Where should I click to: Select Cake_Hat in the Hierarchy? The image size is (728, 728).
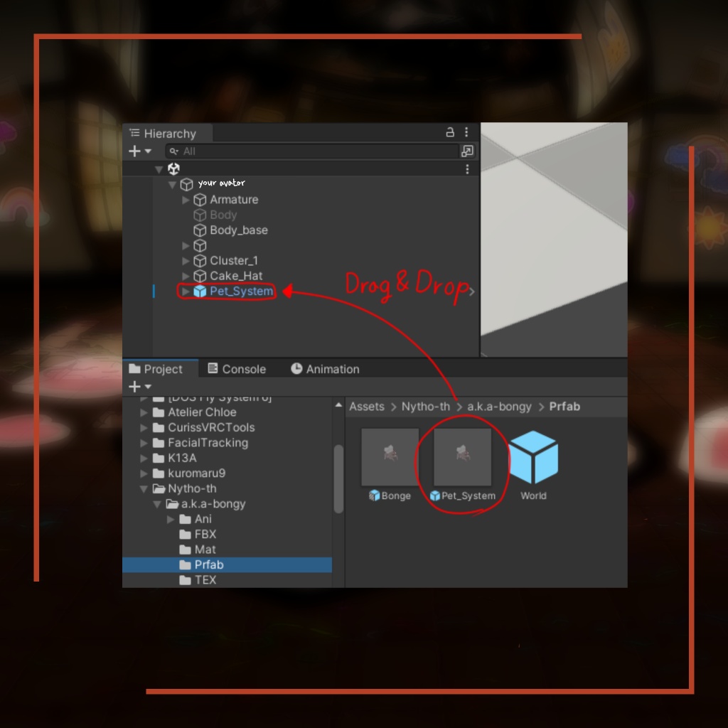click(236, 276)
